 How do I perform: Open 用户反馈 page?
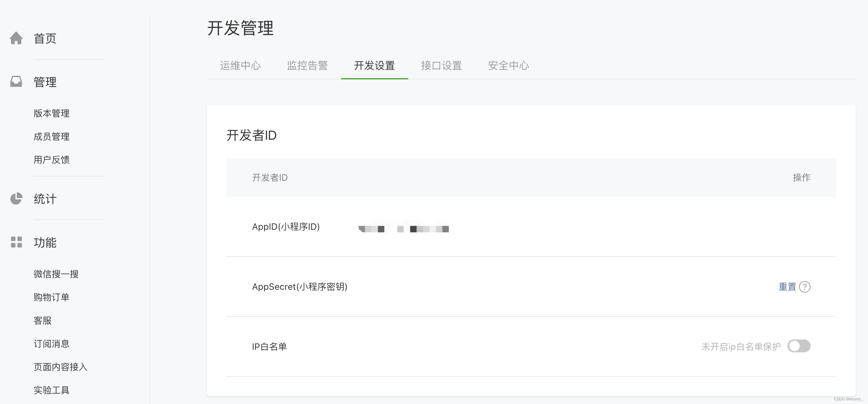pyautogui.click(x=52, y=160)
